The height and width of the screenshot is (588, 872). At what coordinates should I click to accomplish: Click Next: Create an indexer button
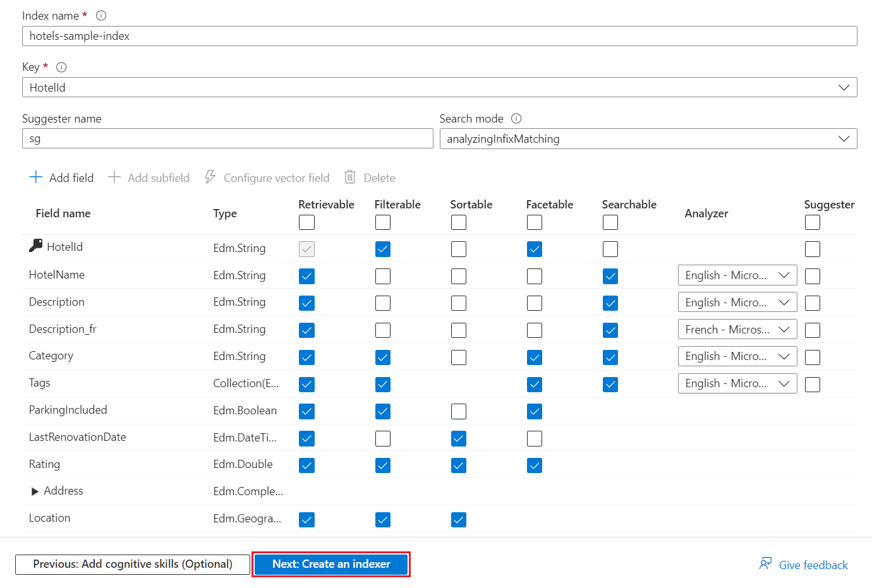tap(331, 564)
